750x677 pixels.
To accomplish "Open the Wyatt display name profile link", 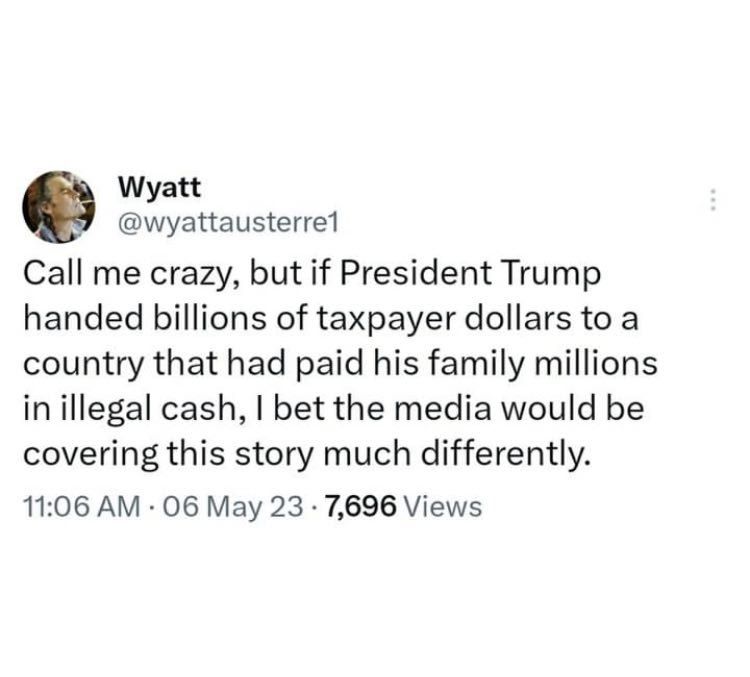I will pos(148,187).
